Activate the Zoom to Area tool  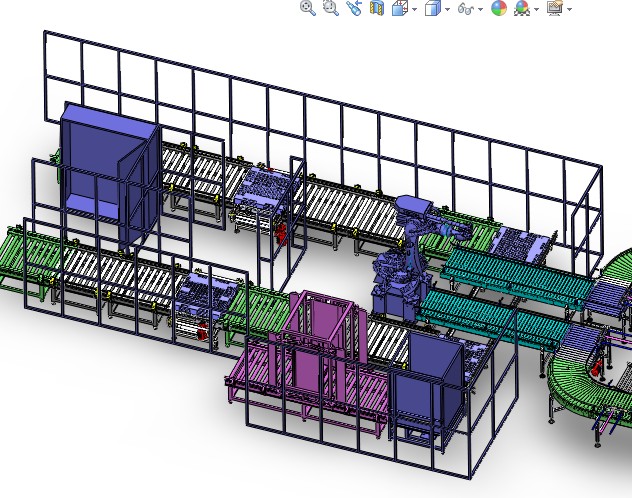tap(331, 8)
